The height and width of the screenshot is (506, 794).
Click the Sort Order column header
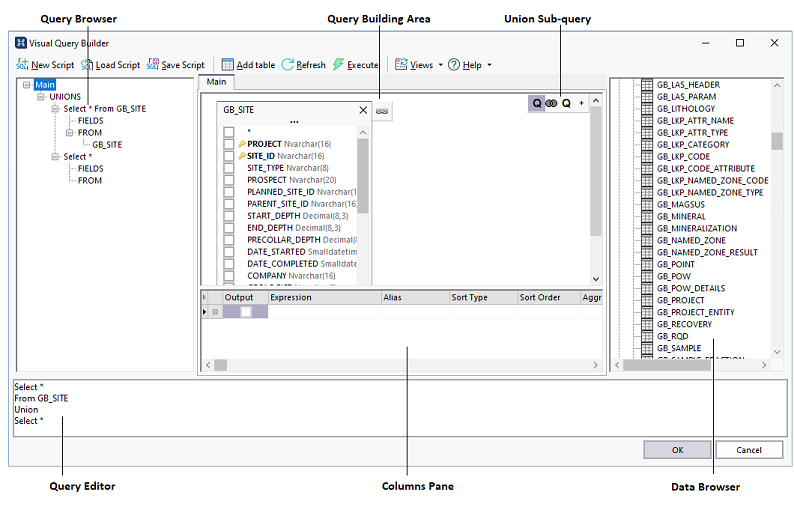tap(549, 297)
